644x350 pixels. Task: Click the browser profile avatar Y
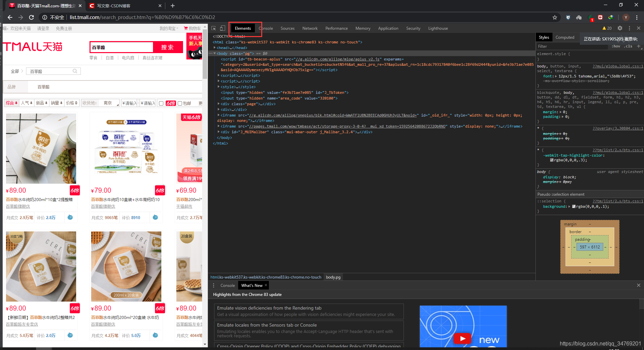(626, 17)
